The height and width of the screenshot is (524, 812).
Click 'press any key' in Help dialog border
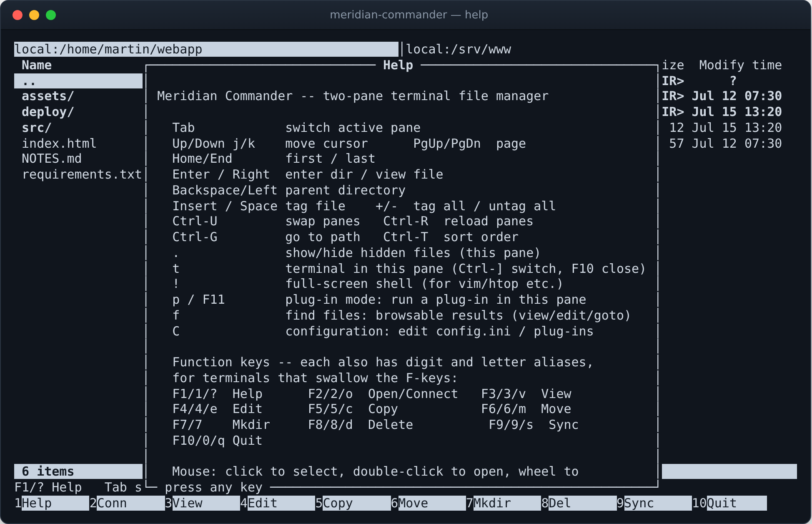(x=213, y=487)
